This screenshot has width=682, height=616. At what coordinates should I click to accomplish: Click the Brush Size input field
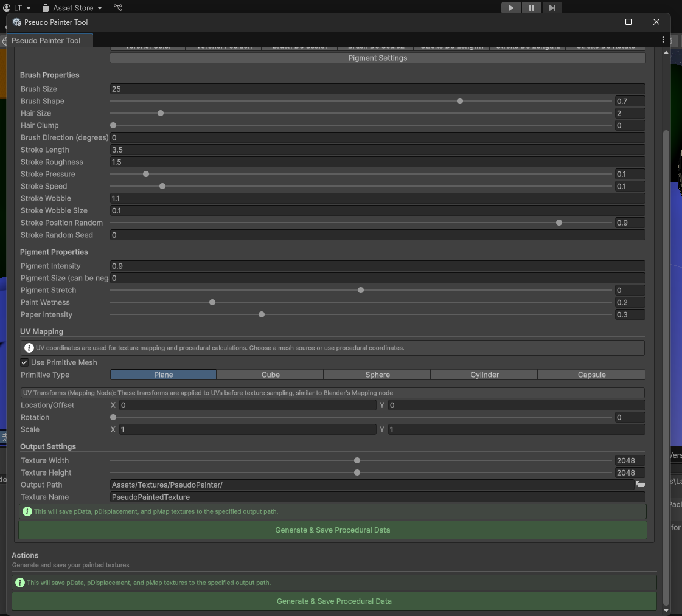point(377,89)
